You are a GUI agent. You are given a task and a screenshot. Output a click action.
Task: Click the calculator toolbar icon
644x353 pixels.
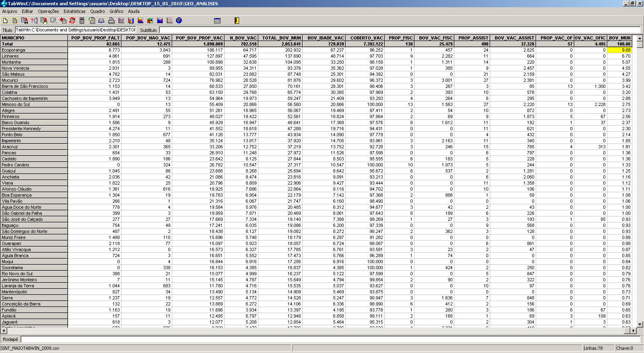pos(82,21)
